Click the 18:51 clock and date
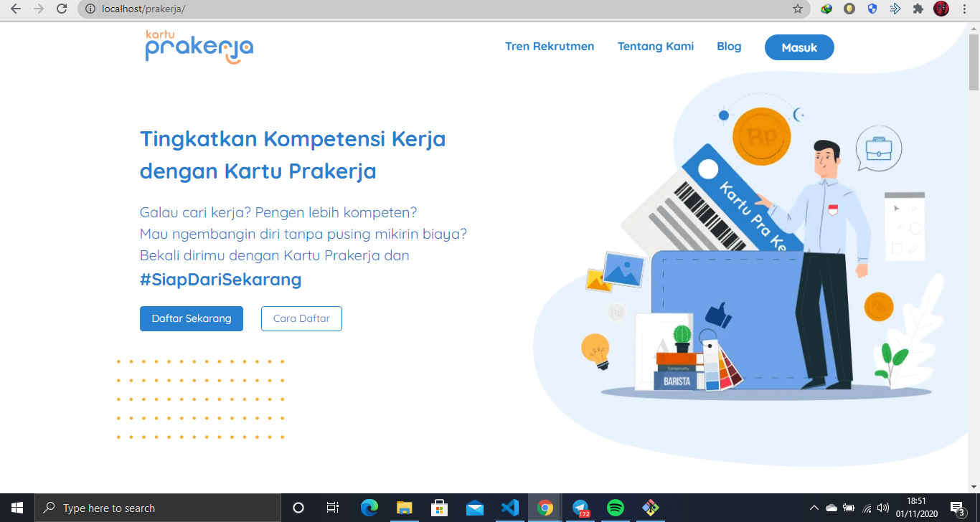 [915, 508]
